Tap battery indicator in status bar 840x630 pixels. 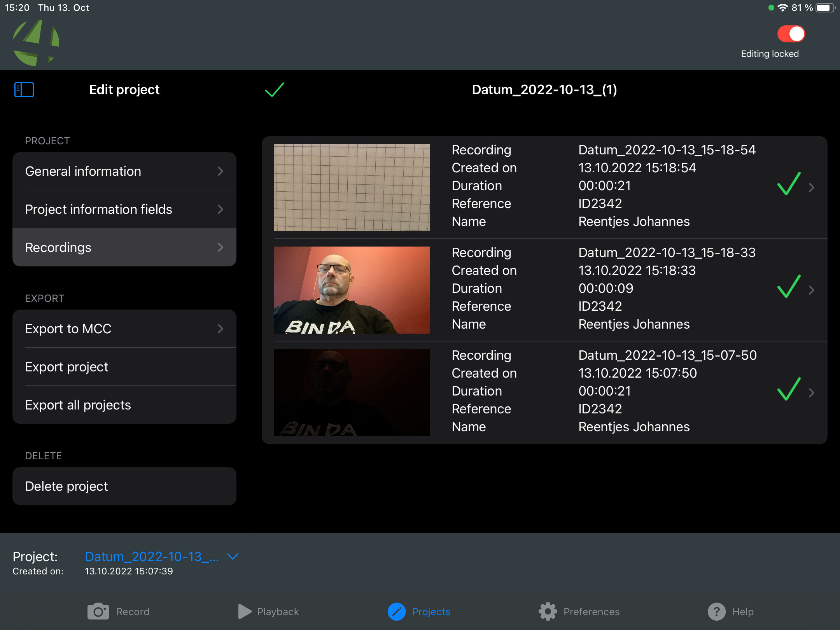(825, 8)
